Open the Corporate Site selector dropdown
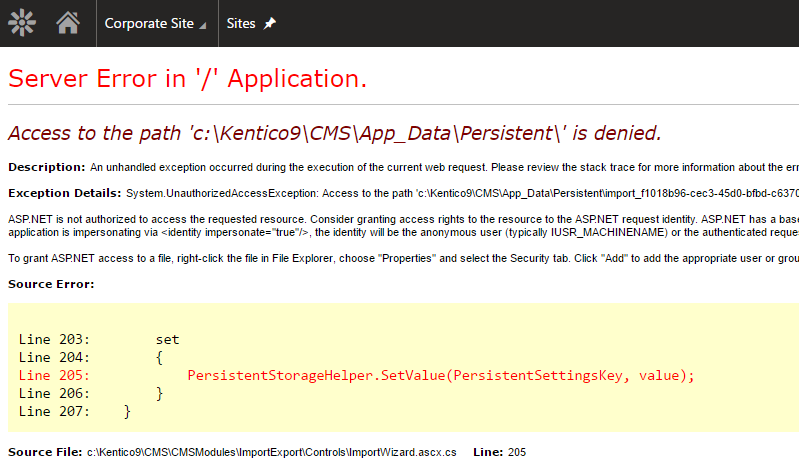 point(155,23)
